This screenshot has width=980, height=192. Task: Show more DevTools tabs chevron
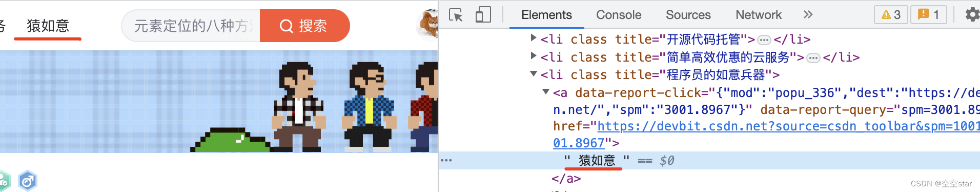point(808,14)
